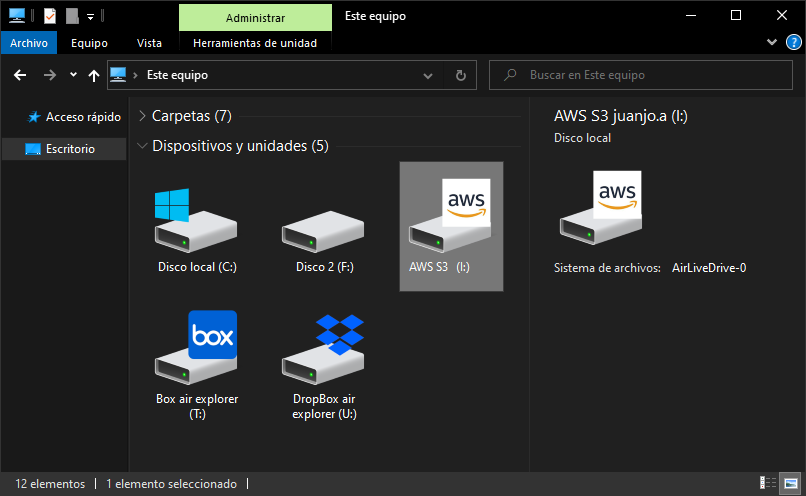Open the Herramientas de unidad tab
Screen dimensions: 806x496
(x=255, y=43)
